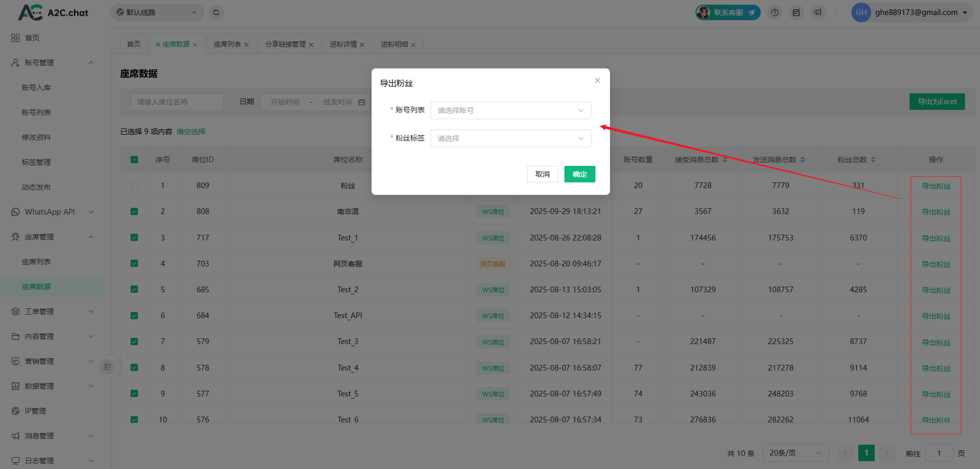Click the green 确定 confirm button

[x=579, y=174]
